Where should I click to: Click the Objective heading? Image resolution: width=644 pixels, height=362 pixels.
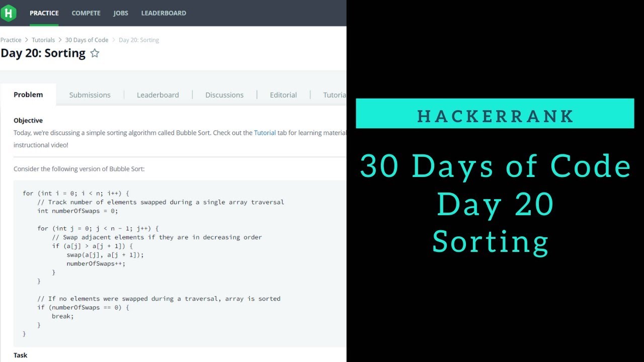pos(28,121)
